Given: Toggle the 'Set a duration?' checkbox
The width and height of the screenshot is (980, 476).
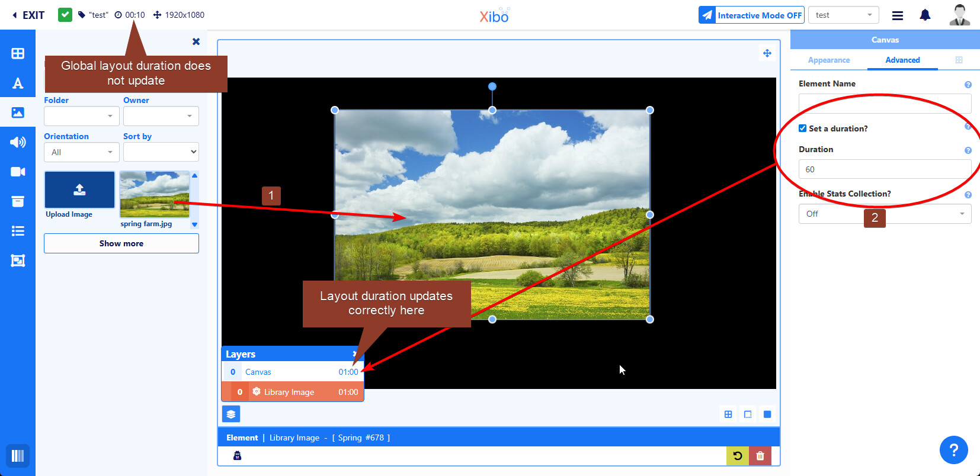Looking at the screenshot, I should pyautogui.click(x=803, y=128).
